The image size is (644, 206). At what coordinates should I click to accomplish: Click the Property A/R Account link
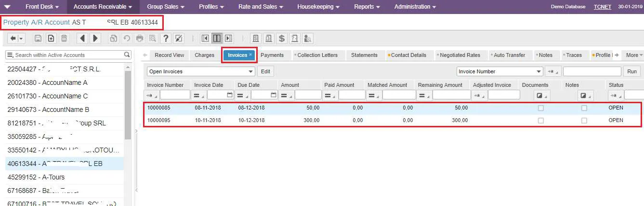(x=37, y=22)
